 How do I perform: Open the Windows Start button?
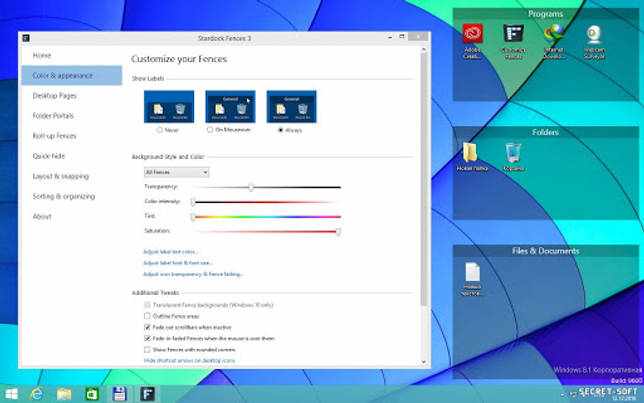[x=11, y=394]
